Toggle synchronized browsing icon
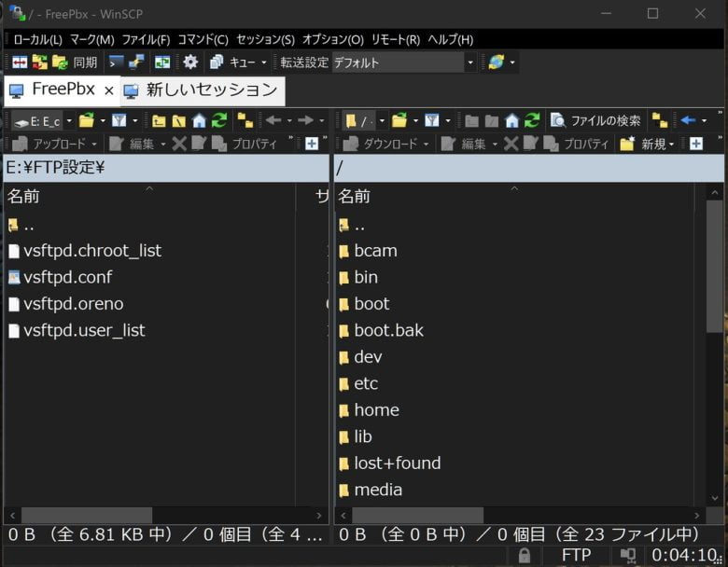The image size is (728, 567). click(x=162, y=62)
